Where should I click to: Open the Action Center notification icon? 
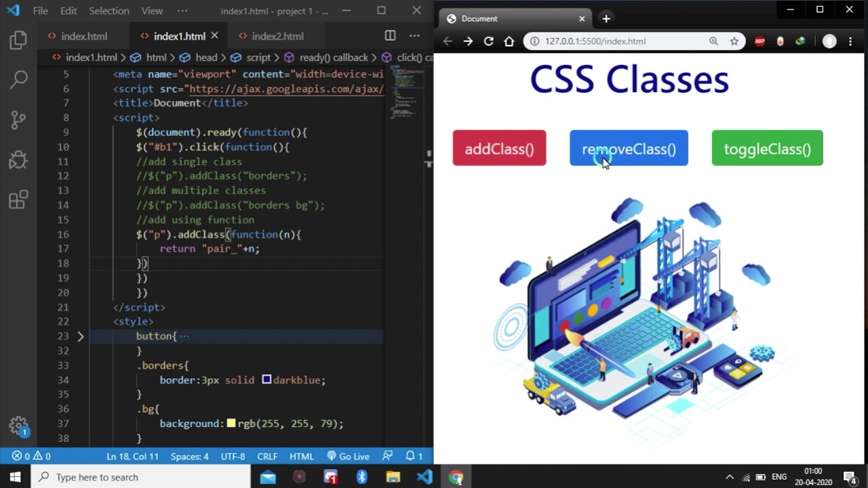pos(850,477)
